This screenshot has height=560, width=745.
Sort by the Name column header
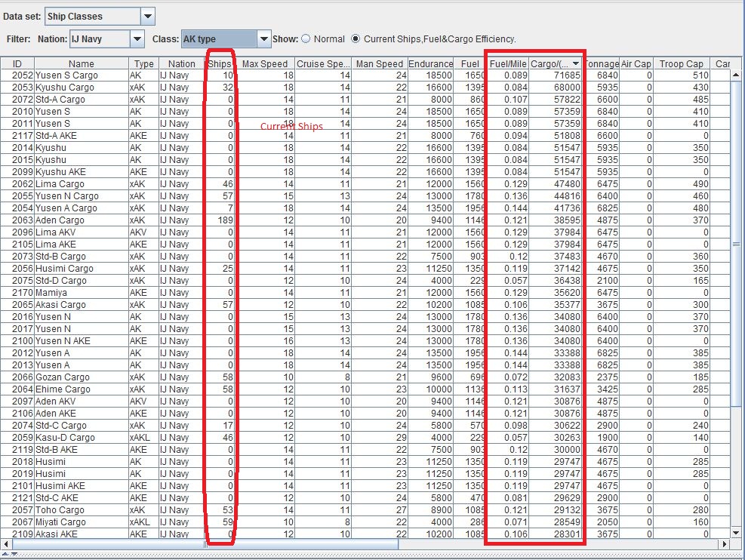point(82,64)
